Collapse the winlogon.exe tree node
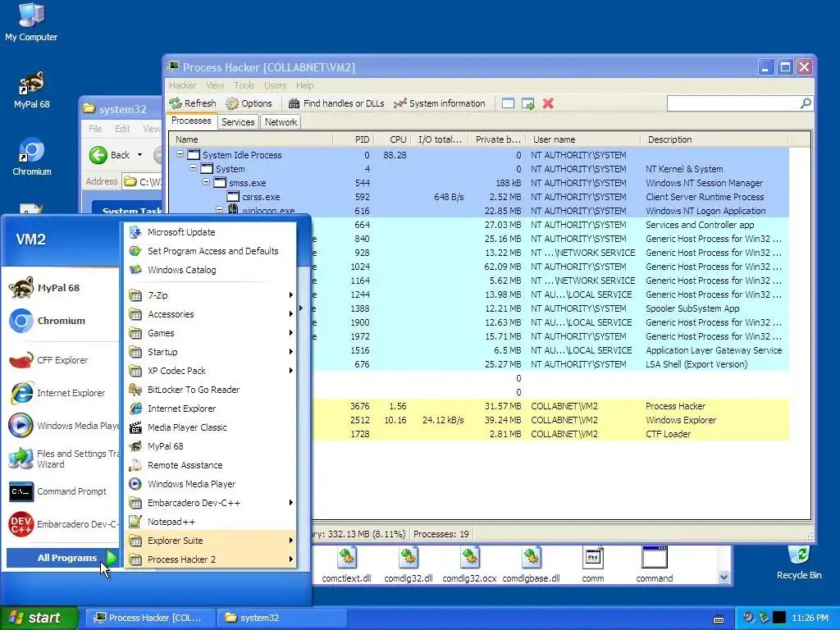Viewport: 840px width, 630px height. (x=220, y=209)
